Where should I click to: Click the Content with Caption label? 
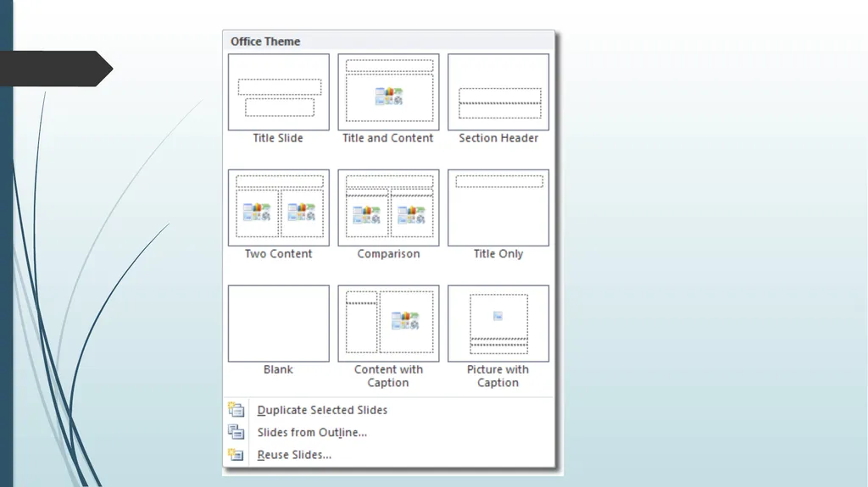pyautogui.click(x=388, y=376)
